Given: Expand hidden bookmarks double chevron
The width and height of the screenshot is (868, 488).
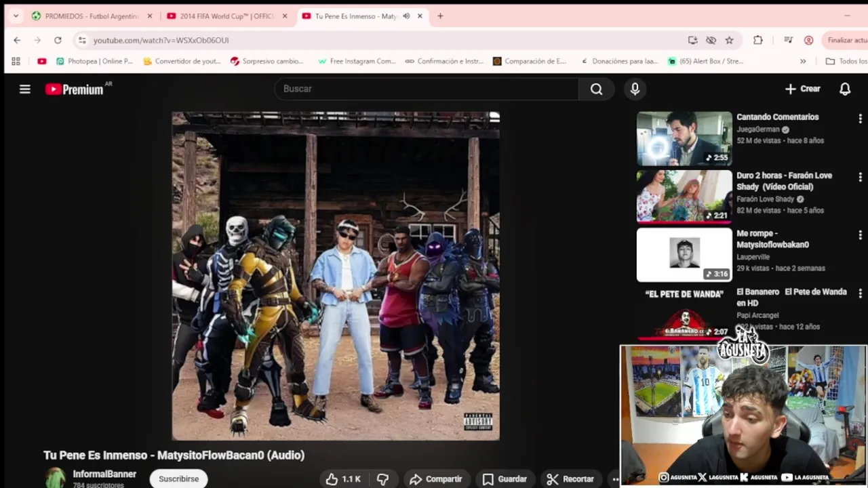Looking at the screenshot, I should coord(803,61).
